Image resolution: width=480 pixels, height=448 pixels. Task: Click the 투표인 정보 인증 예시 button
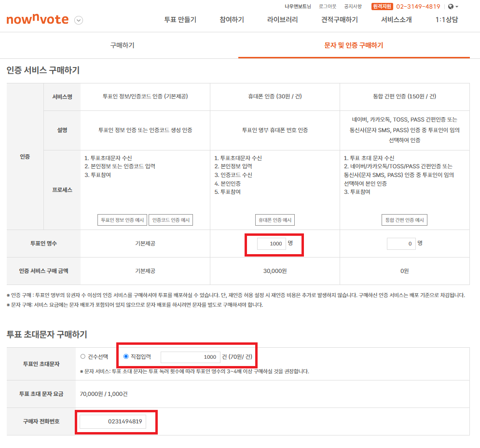coord(122,220)
